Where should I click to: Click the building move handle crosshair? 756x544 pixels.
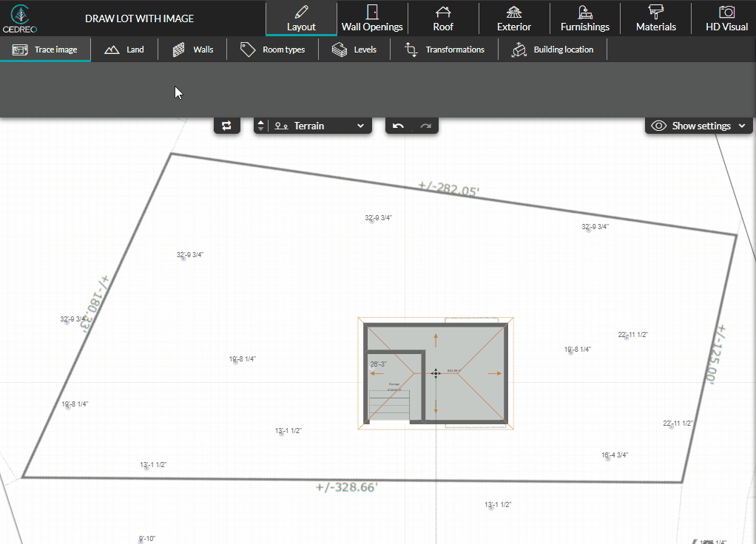(436, 373)
